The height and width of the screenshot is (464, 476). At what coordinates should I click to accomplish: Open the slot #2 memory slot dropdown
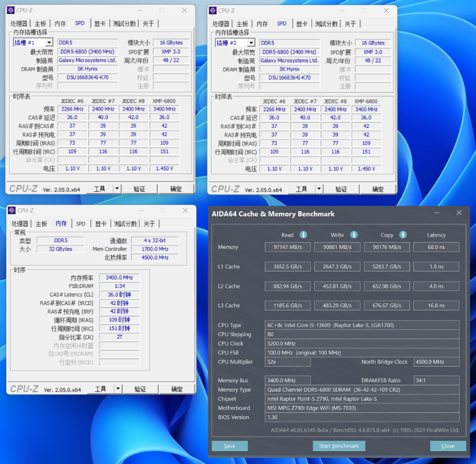[x=251, y=43]
